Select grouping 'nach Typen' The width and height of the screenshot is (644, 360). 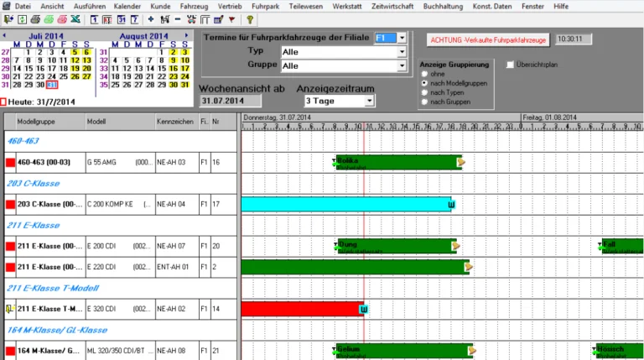pyautogui.click(x=424, y=92)
